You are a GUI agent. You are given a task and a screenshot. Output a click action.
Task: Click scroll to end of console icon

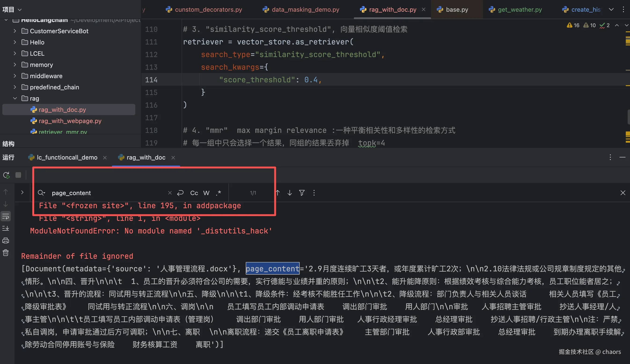6,228
